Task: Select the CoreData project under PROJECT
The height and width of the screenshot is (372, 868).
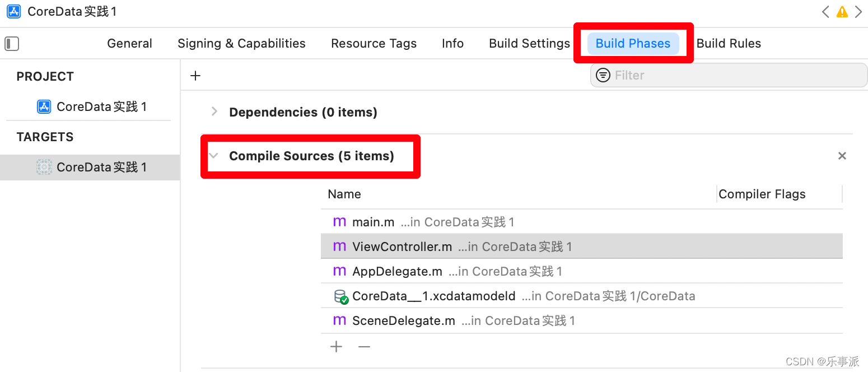Action: pos(88,106)
